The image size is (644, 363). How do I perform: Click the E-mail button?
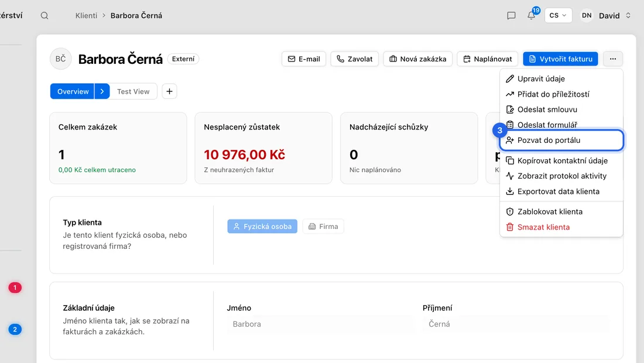pyautogui.click(x=304, y=59)
